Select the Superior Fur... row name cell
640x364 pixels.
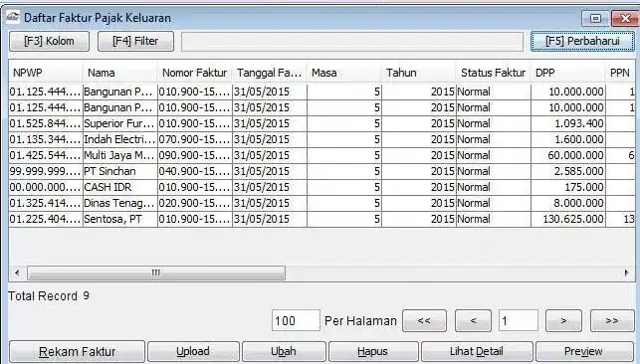[120, 123]
